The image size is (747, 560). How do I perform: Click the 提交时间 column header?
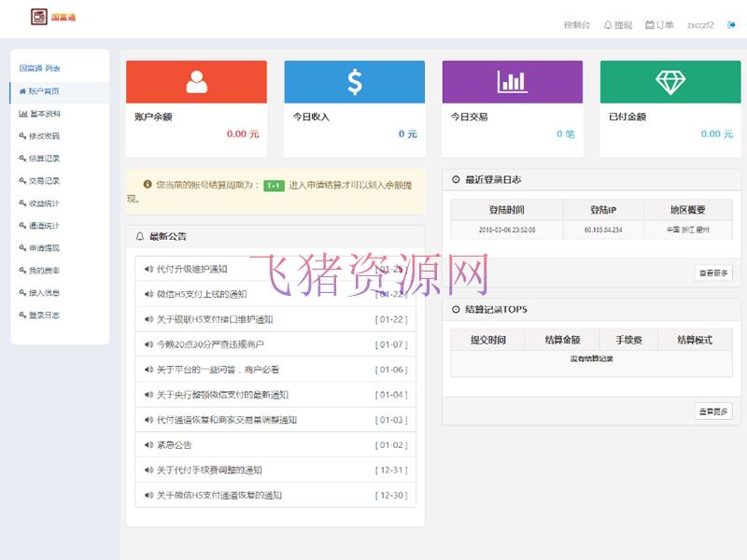(487, 340)
